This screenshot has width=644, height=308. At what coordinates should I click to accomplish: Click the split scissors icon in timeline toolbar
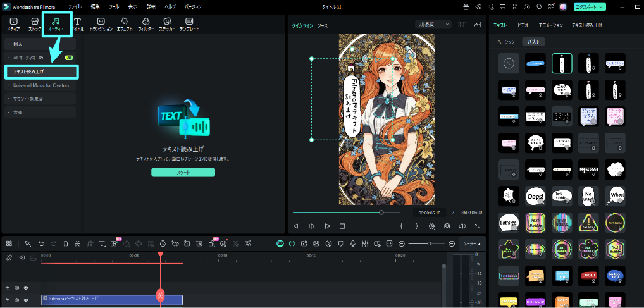tap(77, 243)
